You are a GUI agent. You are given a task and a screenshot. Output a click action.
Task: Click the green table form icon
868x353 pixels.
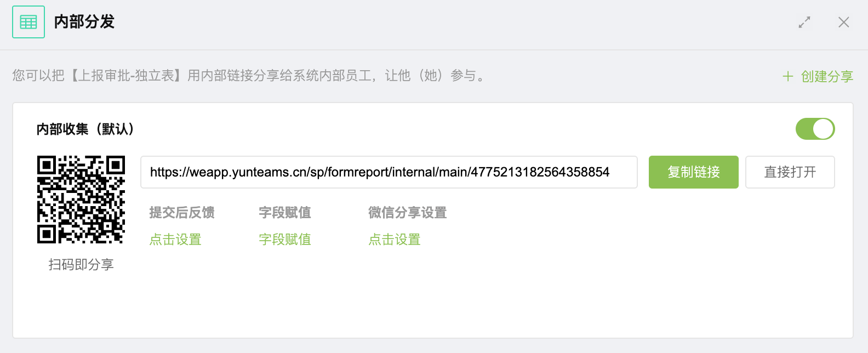28,22
